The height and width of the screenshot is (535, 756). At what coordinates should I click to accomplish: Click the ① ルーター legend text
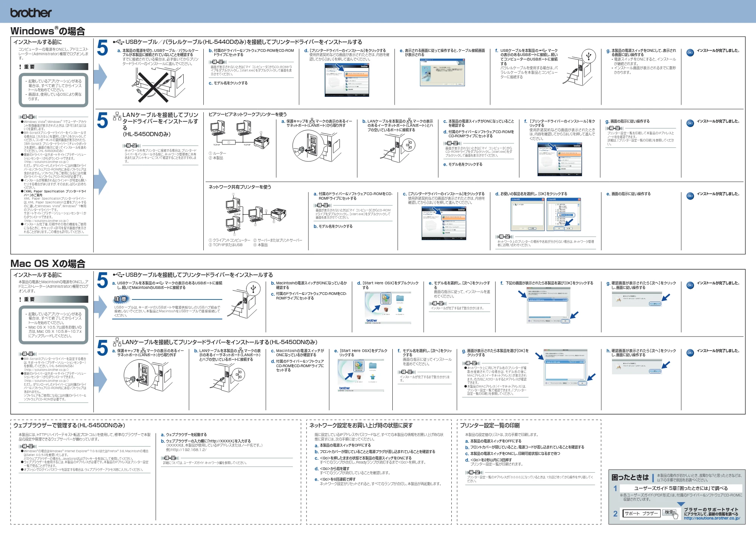pos(217,154)
